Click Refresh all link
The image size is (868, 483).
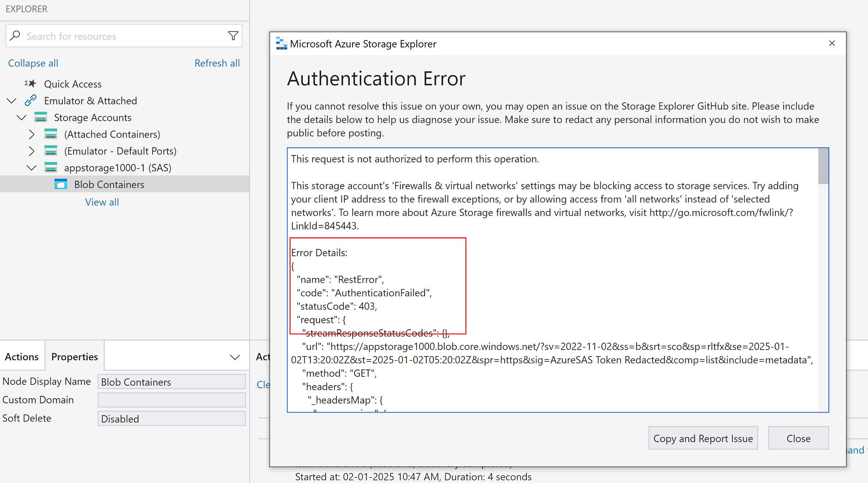217,63
